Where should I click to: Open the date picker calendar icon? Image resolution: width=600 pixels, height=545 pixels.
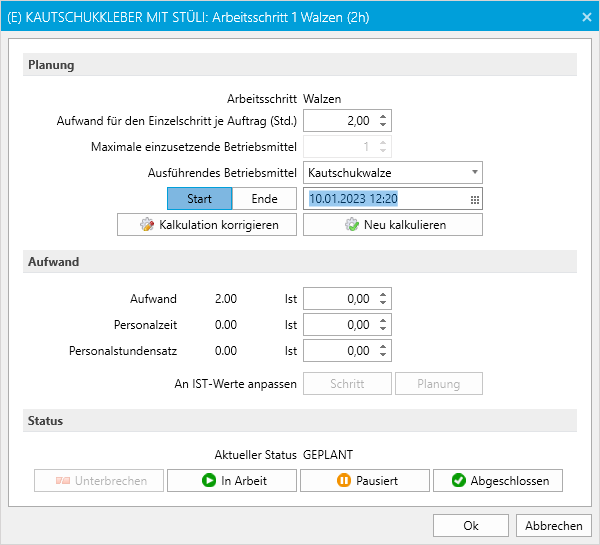tap(474, 200)
